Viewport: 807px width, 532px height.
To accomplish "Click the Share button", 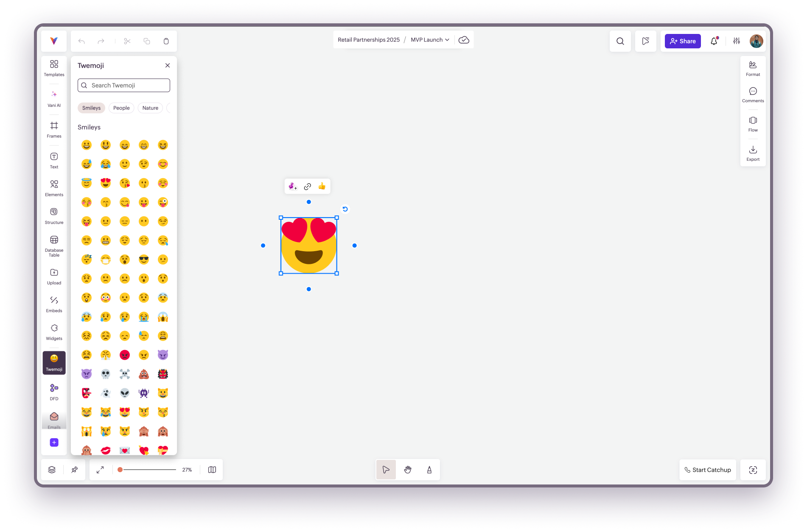I will [x=683, y=41].
